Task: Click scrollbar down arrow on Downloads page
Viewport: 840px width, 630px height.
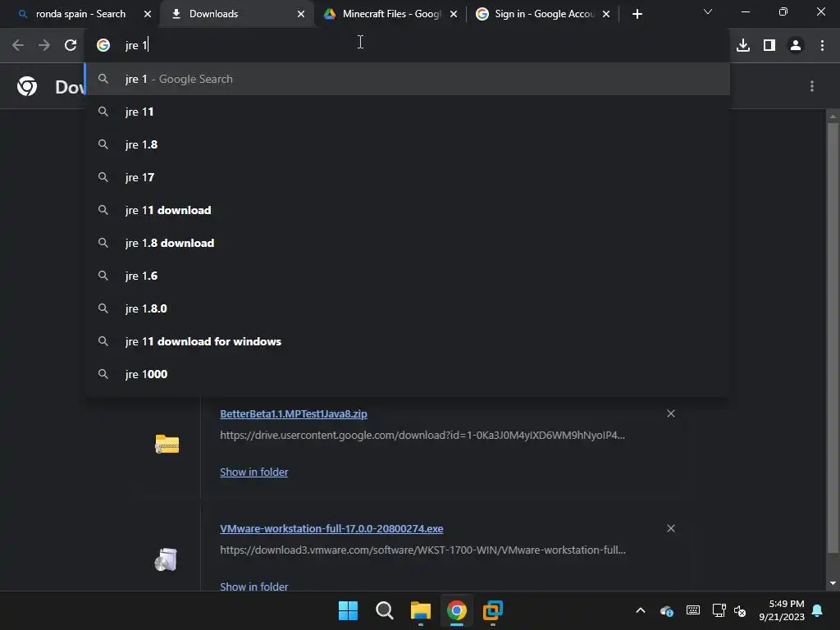Action: coord(833,583)
